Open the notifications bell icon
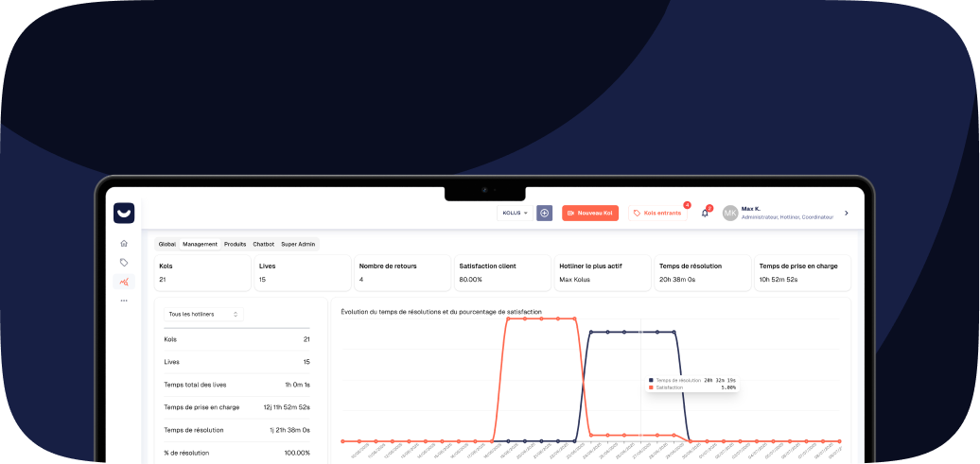The image size is (980, 464). coord(705,214)
